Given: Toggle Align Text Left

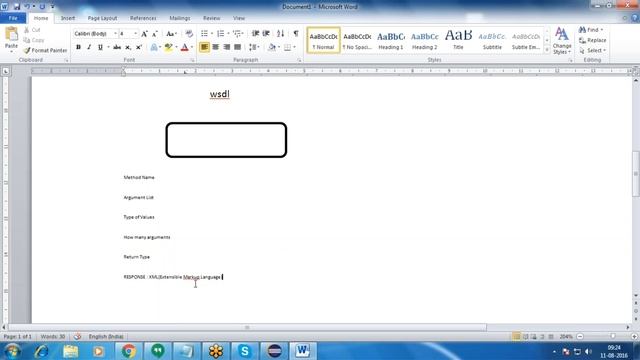Looking at the screenshot, I should (204, 47).
